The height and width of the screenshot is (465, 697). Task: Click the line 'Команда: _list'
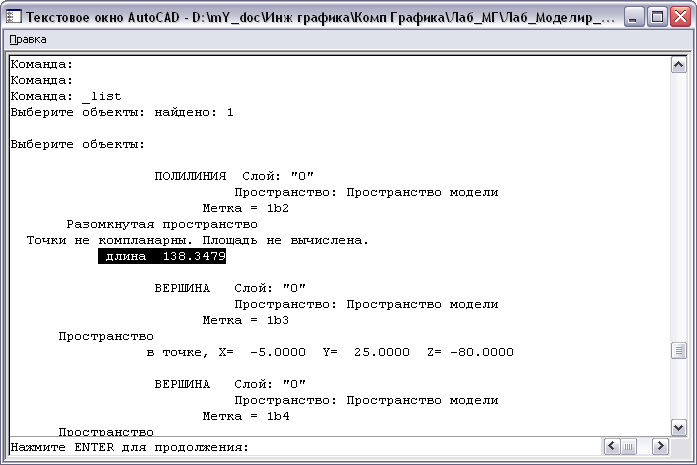pyautogui.click(x=66, y=96)
